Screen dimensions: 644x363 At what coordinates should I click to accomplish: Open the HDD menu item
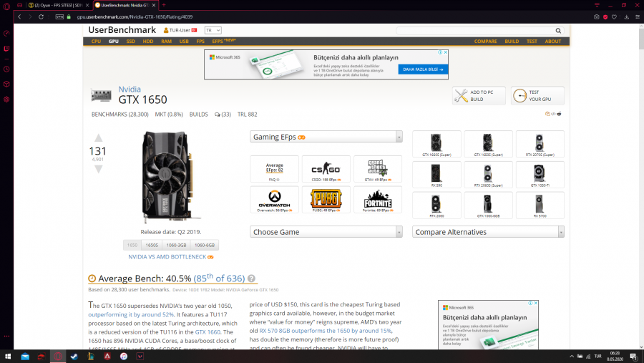pyautogui.click(x=148, y=42)
